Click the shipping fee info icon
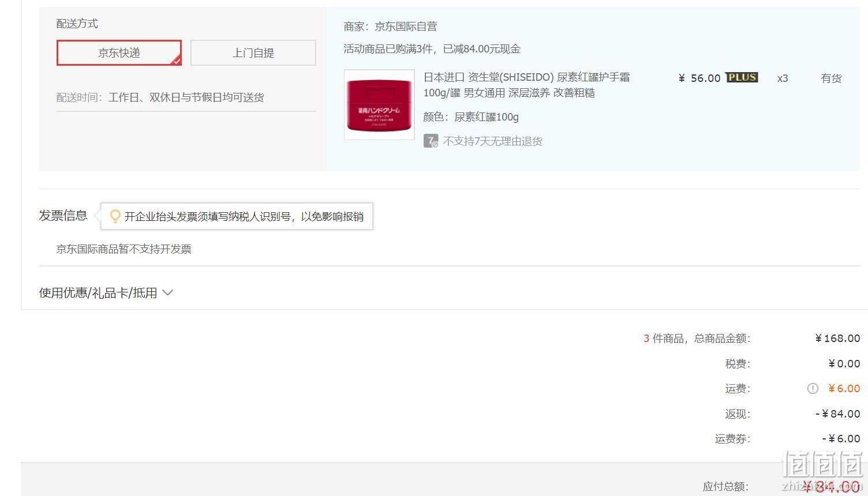Image resolution: width=868 pixels, height=496 pixels. coord(813,389)
